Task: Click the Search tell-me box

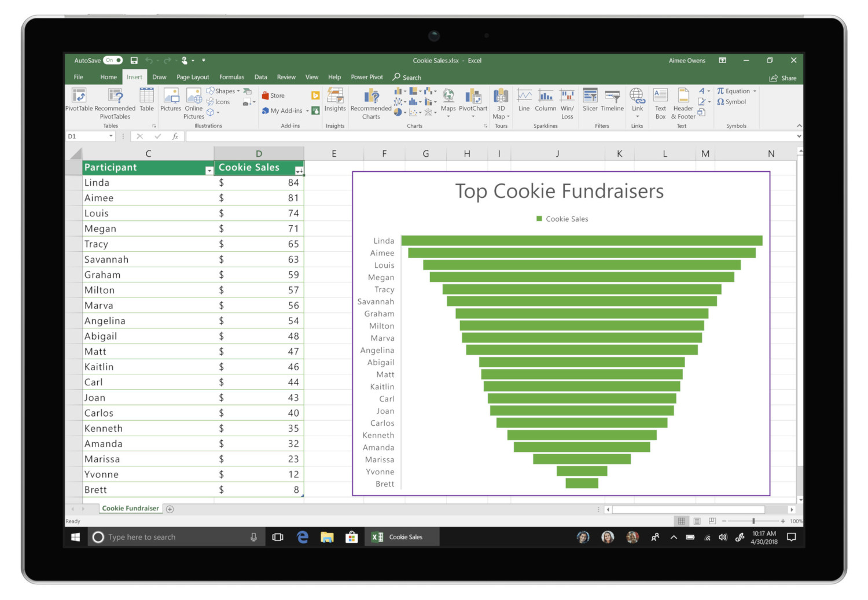Action: (407, 77)
